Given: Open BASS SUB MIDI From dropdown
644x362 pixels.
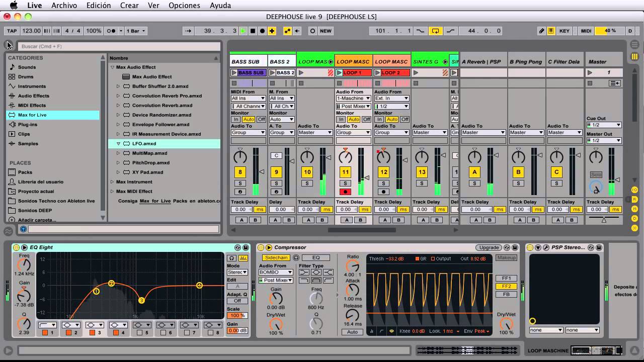Looking at the screenshot, I should (x=248, y=98).
